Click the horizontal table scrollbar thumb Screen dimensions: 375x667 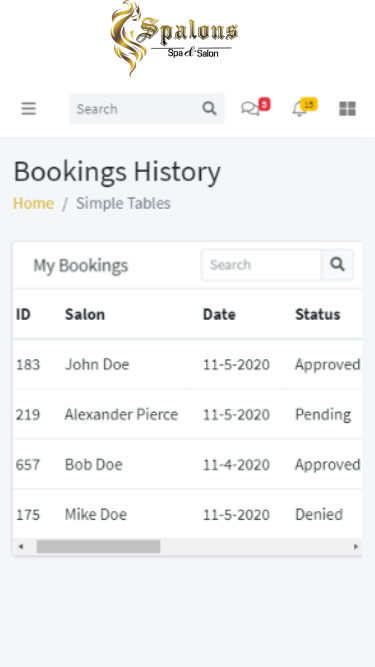98,547
